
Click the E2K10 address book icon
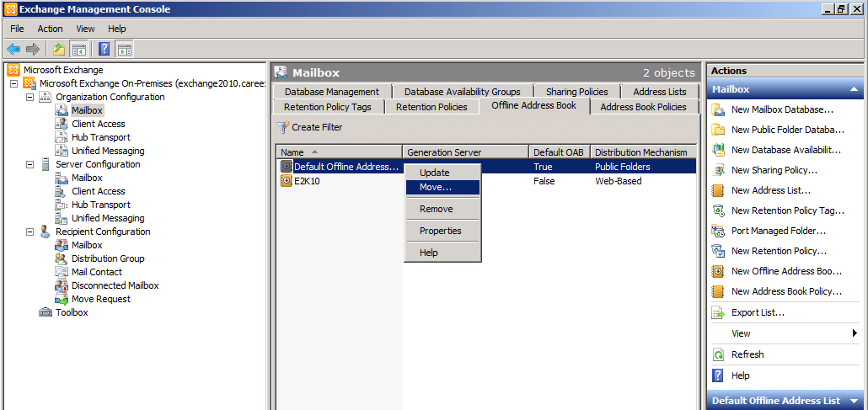[x=287, y=181]
